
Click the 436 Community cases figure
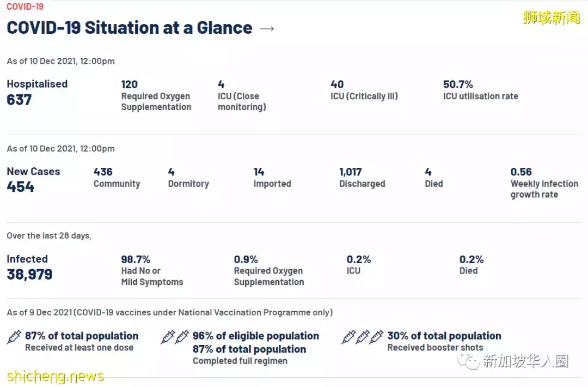point(103,172)
